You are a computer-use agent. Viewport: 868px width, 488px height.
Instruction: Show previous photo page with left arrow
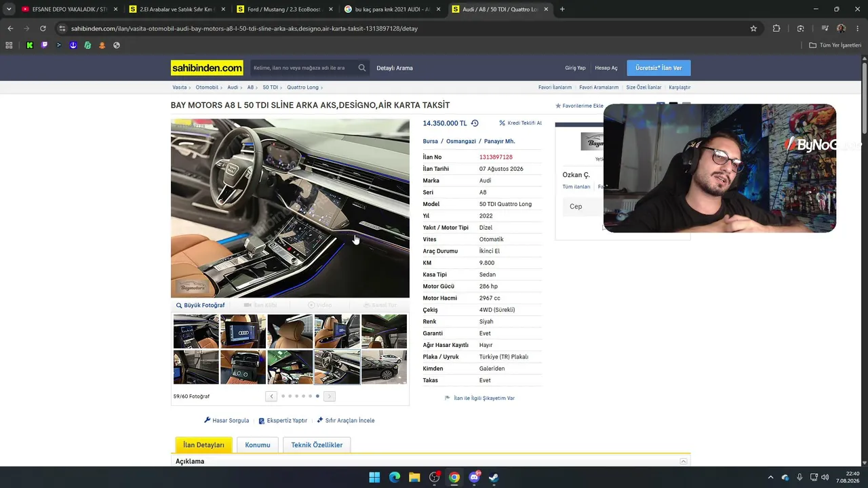click(271, 396)
